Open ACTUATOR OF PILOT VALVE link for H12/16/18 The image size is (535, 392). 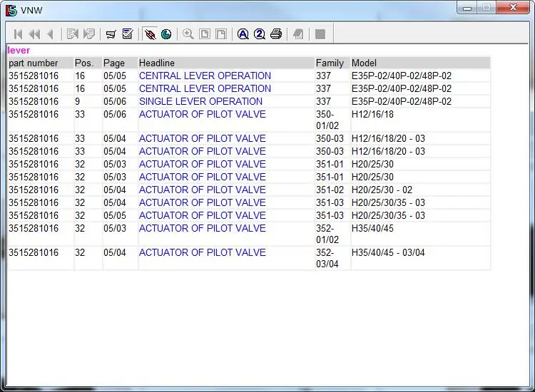click(203, 114)
